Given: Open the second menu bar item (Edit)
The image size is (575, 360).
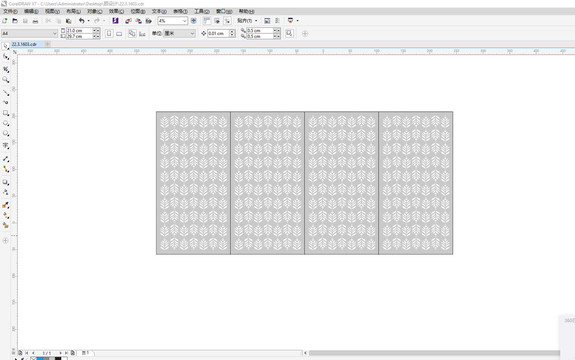Looking at the screenshot, I should (x=31, y=11).
